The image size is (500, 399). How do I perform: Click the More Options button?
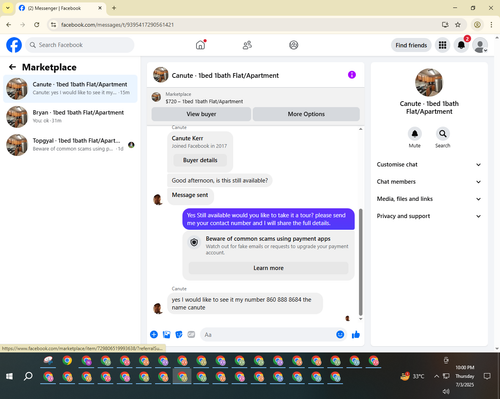point(306,114)
